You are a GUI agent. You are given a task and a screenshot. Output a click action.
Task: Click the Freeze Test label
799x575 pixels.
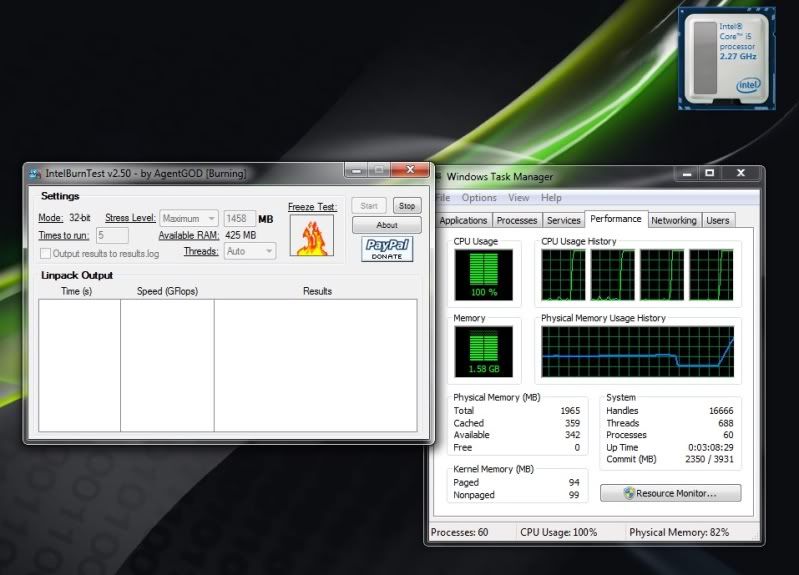pos(312,206)
